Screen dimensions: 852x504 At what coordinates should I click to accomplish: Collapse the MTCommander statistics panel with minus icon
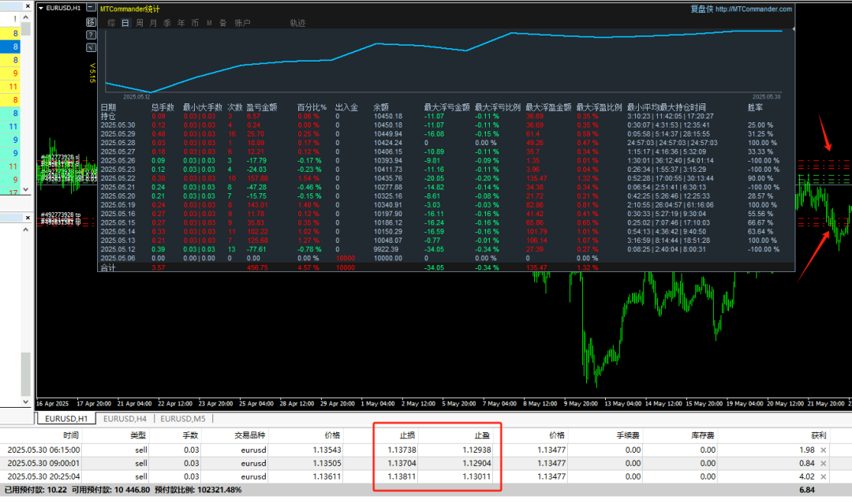pyautogui.click(x=92, y=8)
